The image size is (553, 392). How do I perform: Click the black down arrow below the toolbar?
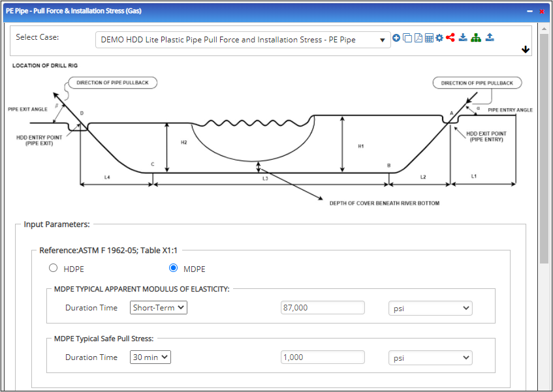click(x=526, y=50)
